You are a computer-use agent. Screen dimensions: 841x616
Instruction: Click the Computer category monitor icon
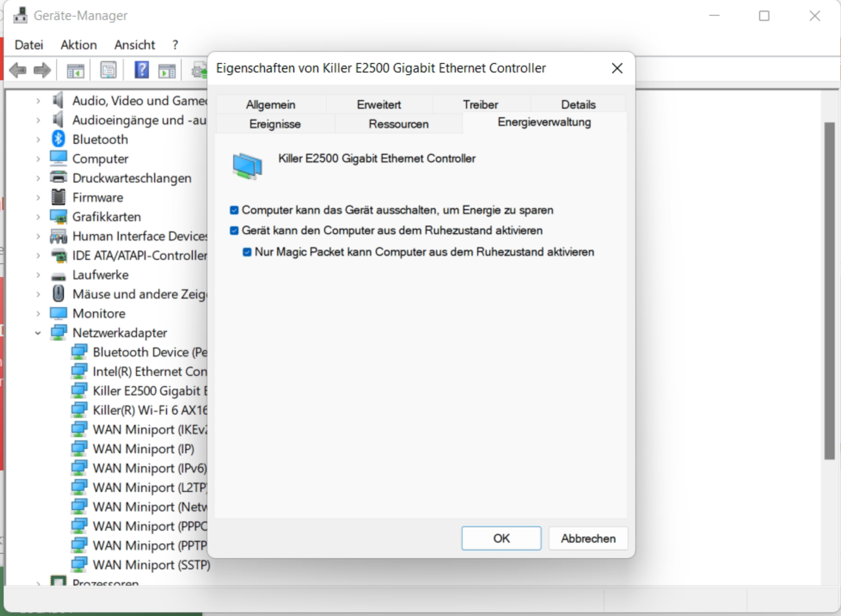point(58,158)
